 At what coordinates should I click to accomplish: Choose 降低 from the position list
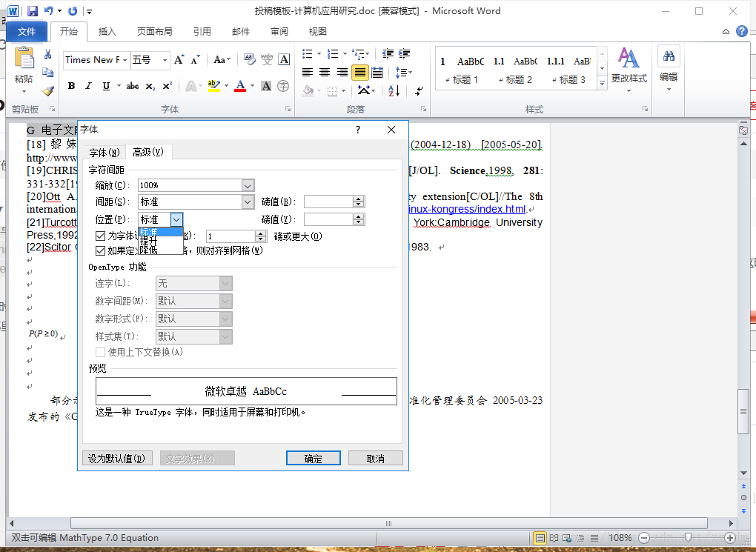pyautogui.click(x=149, y=250)
